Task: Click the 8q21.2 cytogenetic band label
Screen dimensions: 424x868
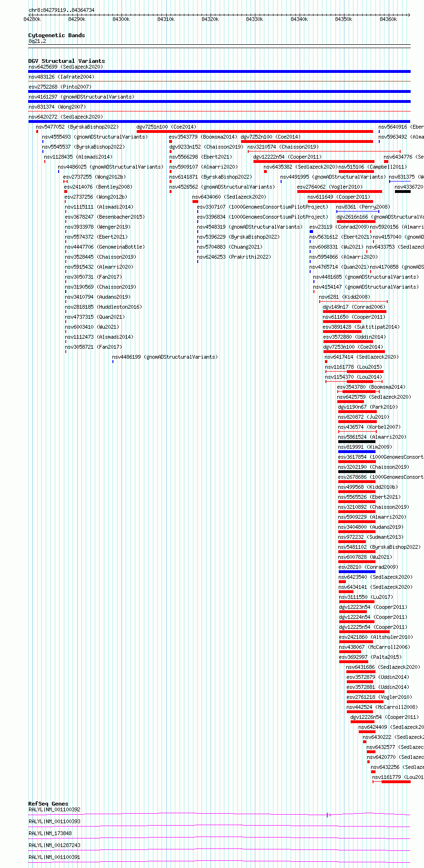Action: pyautogui.click(x=37, y=41)
